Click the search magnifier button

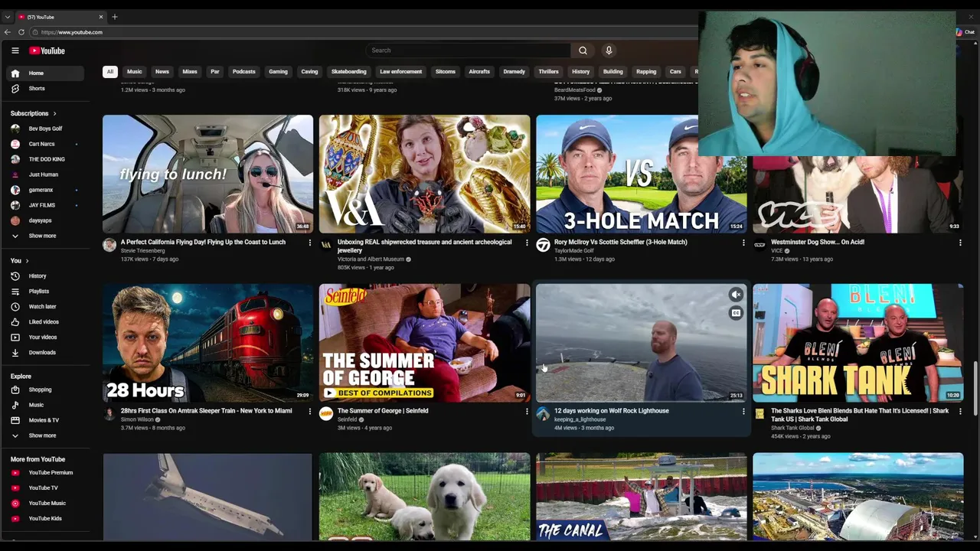coord(583,51)
